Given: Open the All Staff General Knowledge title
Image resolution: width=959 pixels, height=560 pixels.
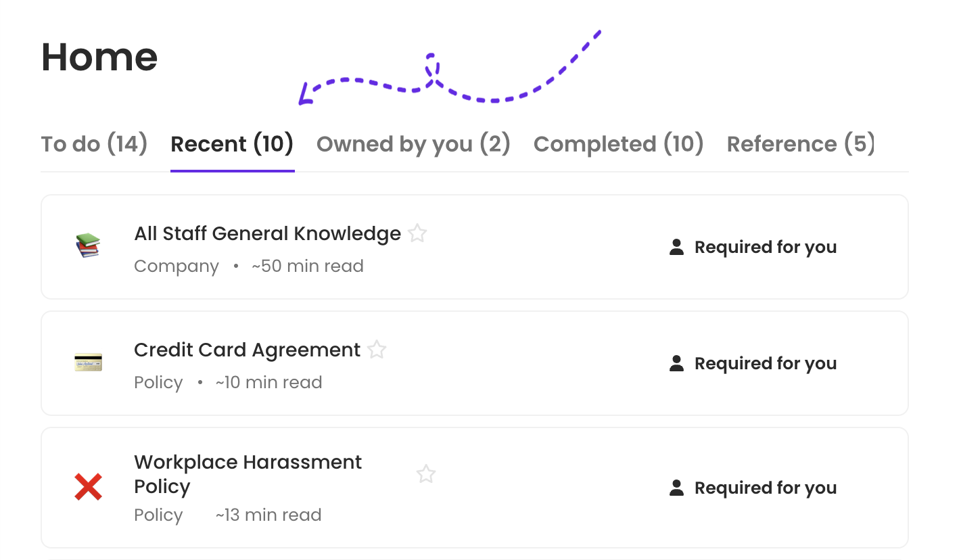Looking at the screenshot, I should (x=267, y=234).
